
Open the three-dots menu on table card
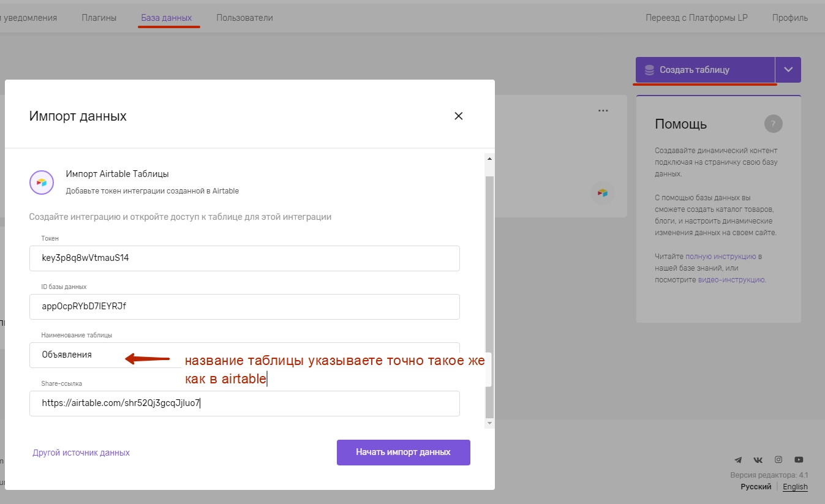tap(603, 111)
